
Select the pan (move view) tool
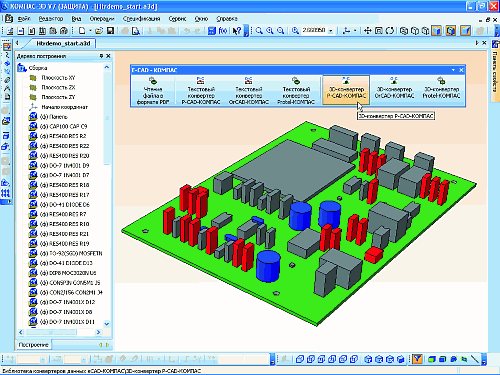tap(367, 31)
